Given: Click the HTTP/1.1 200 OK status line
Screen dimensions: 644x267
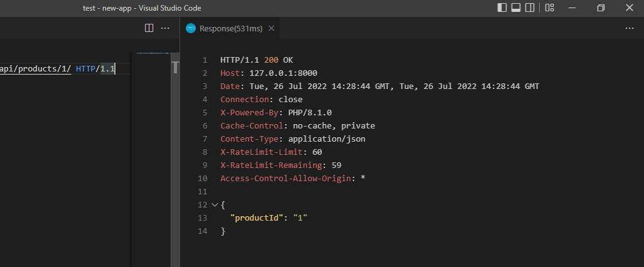Looking at the screenshot, I should (x=257, y=60).
